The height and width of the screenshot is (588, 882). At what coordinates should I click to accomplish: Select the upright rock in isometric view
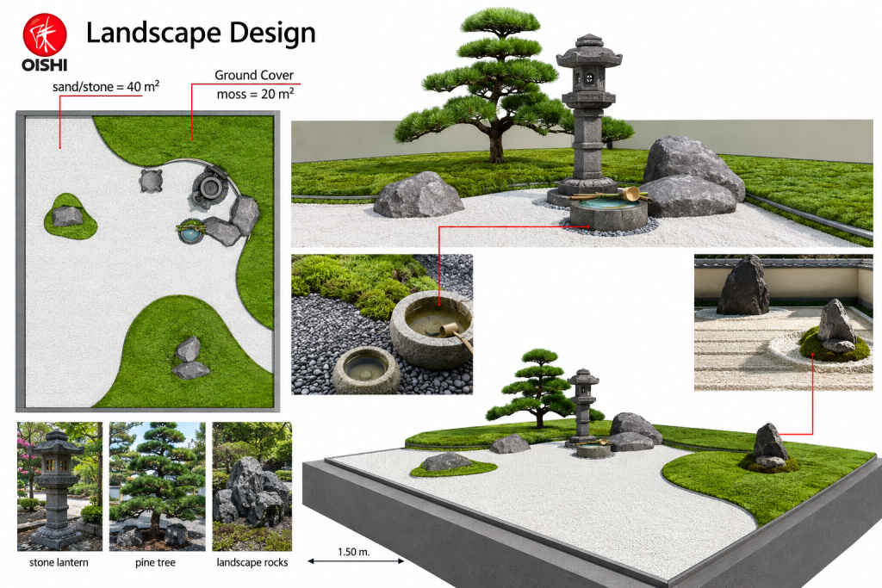tap(770, 445)
